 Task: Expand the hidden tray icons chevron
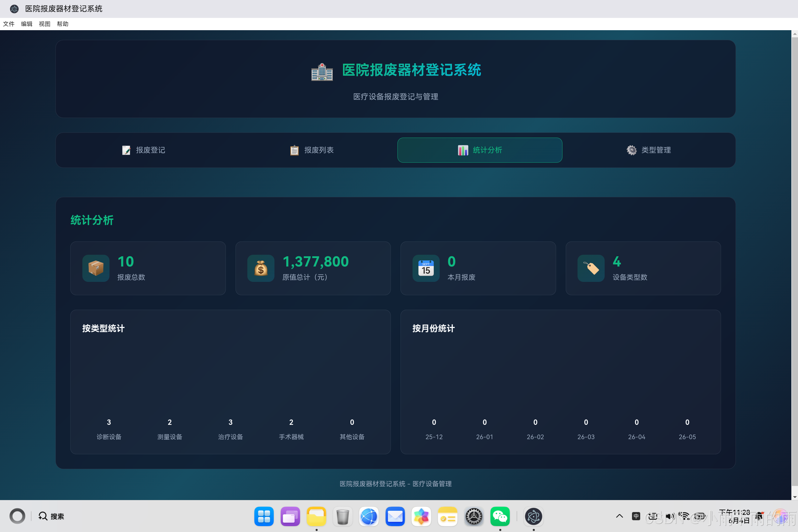point(619,516)
